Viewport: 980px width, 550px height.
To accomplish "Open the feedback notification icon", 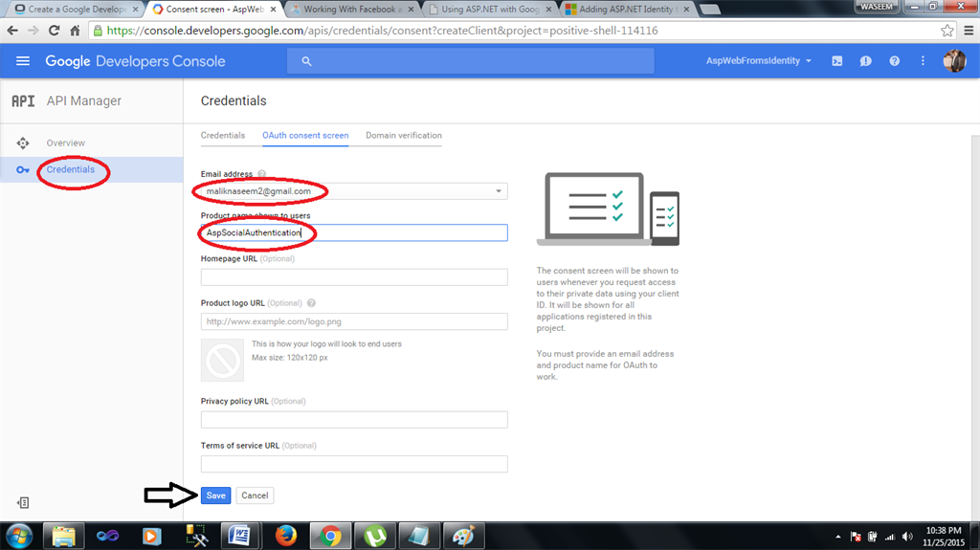I will [865, 60].
